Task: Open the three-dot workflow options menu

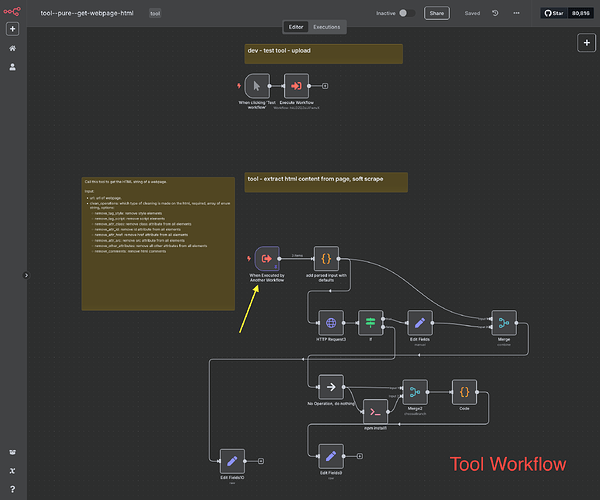Action: pos(517,13)
